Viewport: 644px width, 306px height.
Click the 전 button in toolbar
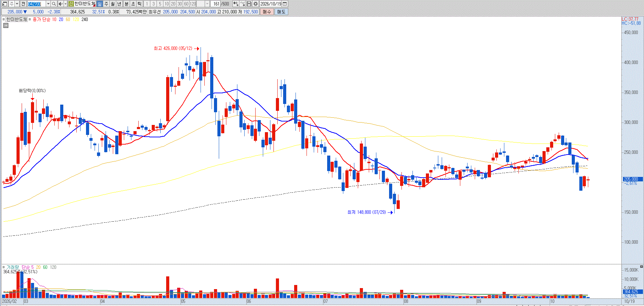(x=23, y=4)
